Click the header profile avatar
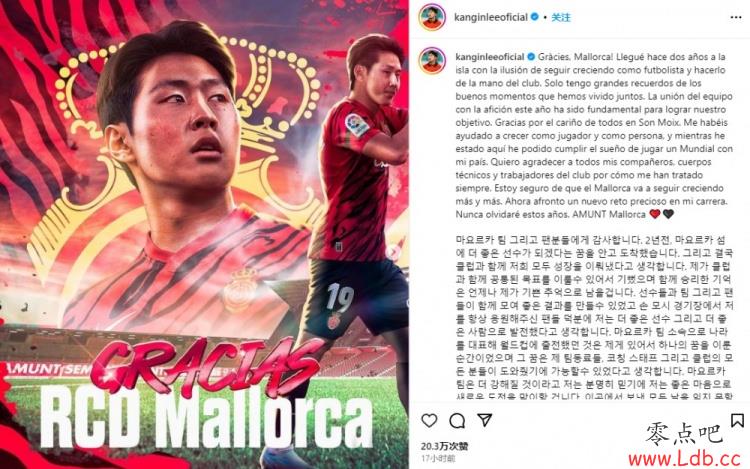Viewport: 750px width, 469px height. (x=432, y=18)
